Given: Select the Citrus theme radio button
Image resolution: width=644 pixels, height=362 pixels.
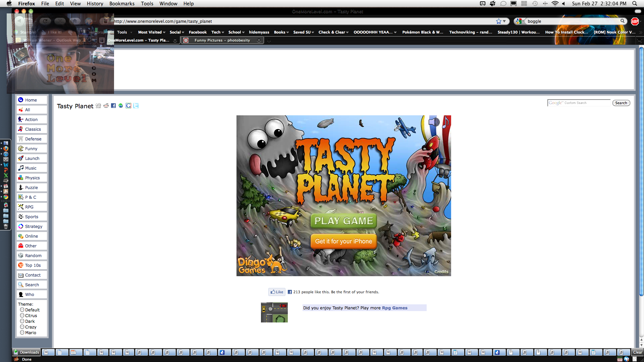Looking at the screenshot, I should (22, 315).
